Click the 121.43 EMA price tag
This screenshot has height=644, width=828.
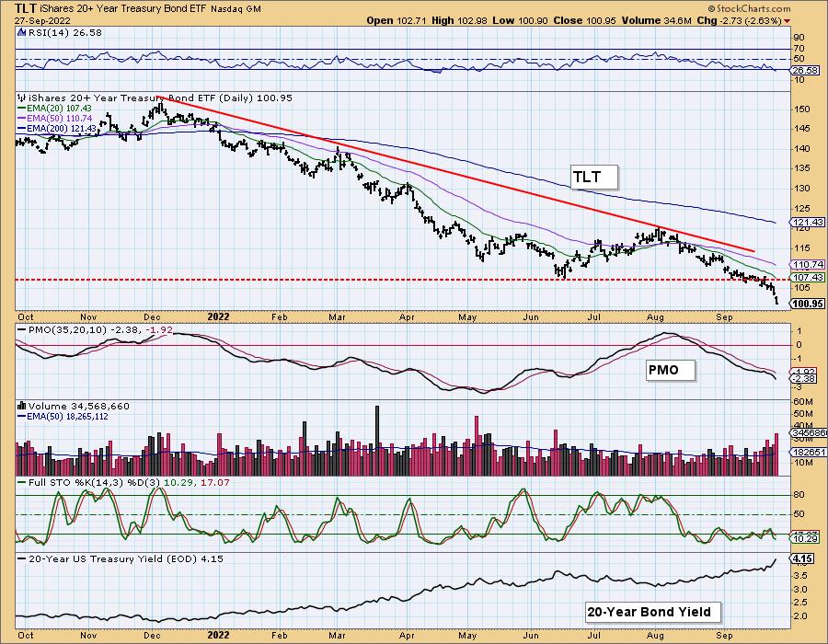[806, 223]
